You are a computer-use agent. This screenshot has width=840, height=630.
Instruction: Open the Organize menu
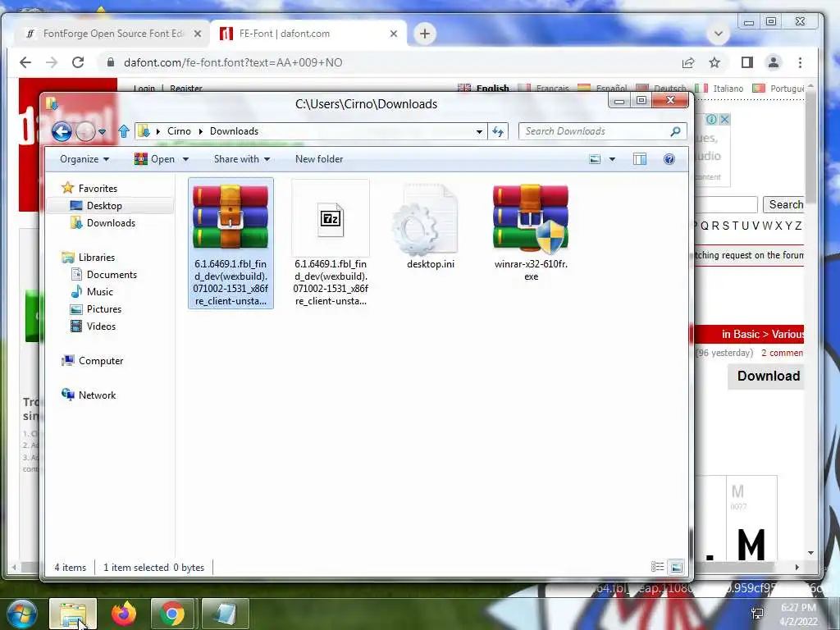click(x=84, y=159)
